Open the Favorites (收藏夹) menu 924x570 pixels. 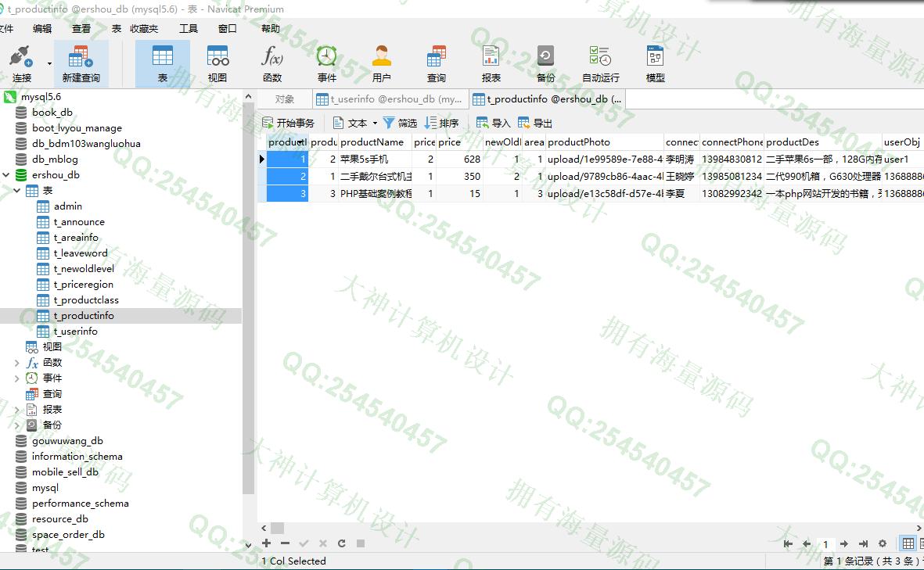pyautogui.click(x=144, y=28)
